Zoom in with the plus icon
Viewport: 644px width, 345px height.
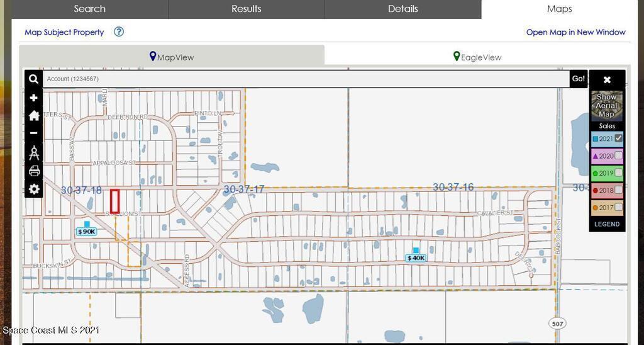pos(34,98)
